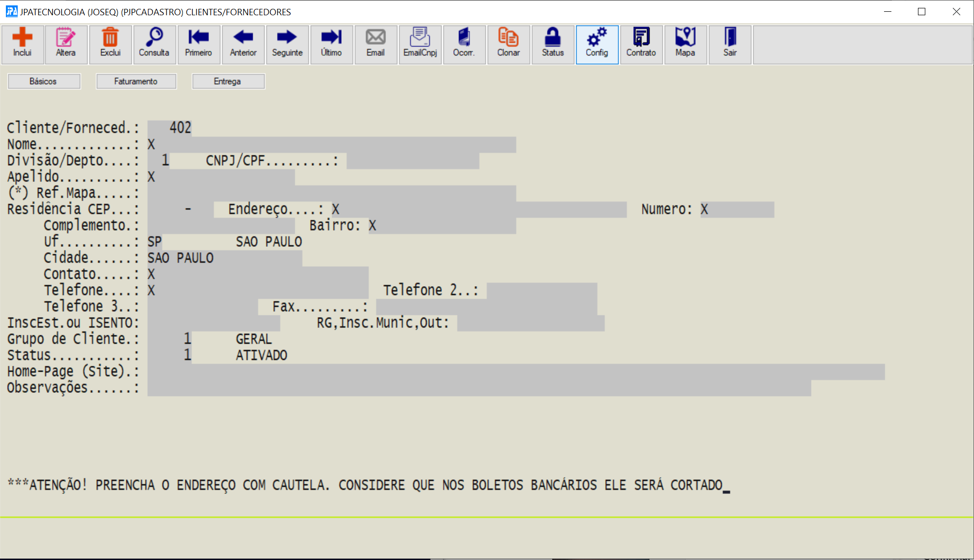Click the Status padlock icon
Image resolution: width=974 pixels, height=560 pixels.
pos(553,43)
